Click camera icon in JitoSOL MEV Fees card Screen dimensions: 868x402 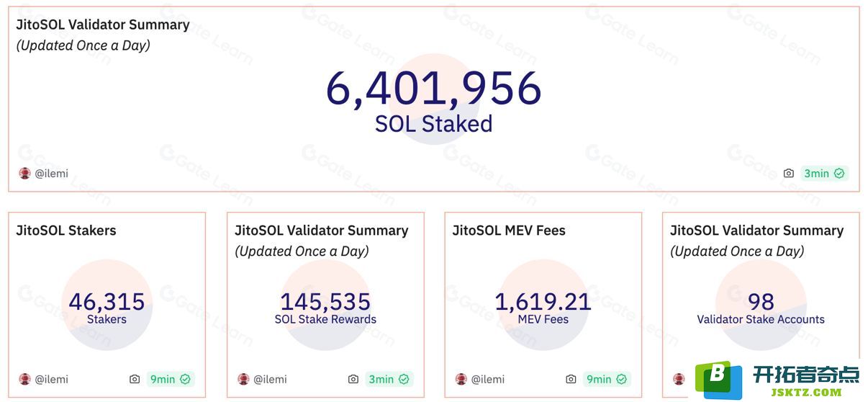point(571,379)
